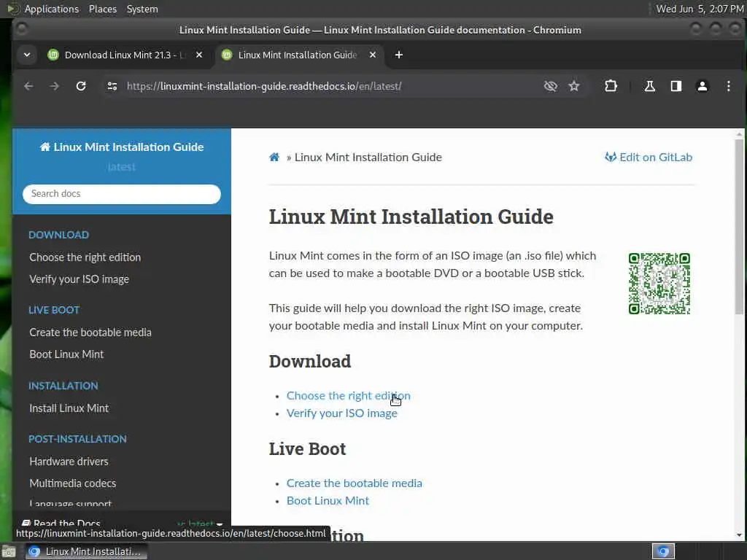Click the latest version label under the sidebar title
This screenshot has width=747, height=560.
point(122,167)
